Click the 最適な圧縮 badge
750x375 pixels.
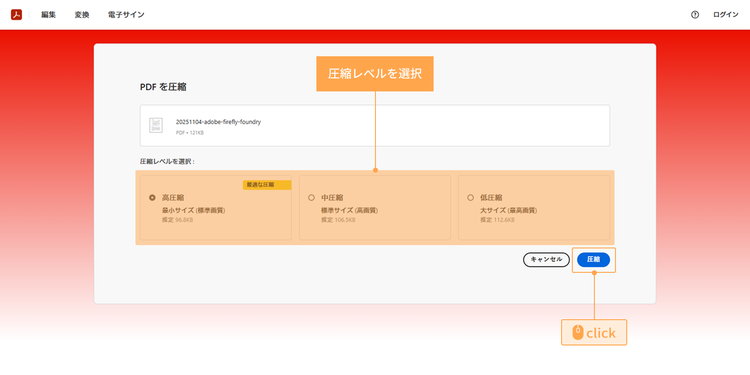click(267, 185)
